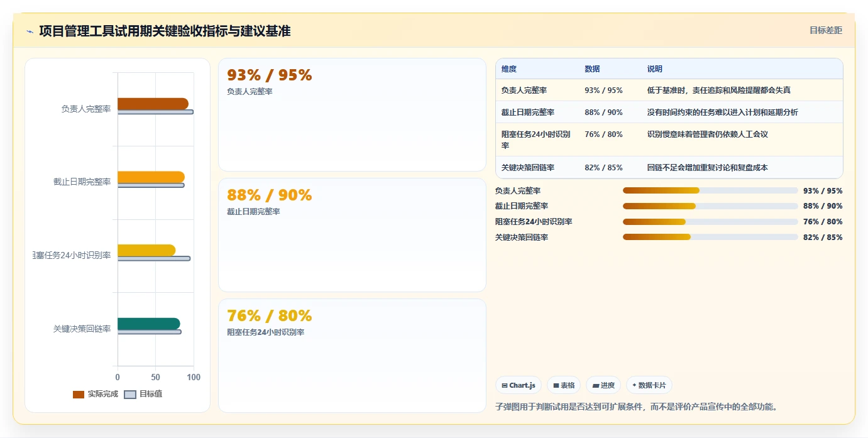Select the 进度 tag chip
868x438 pixels.
pyautogui.click(x=603, y=385)
